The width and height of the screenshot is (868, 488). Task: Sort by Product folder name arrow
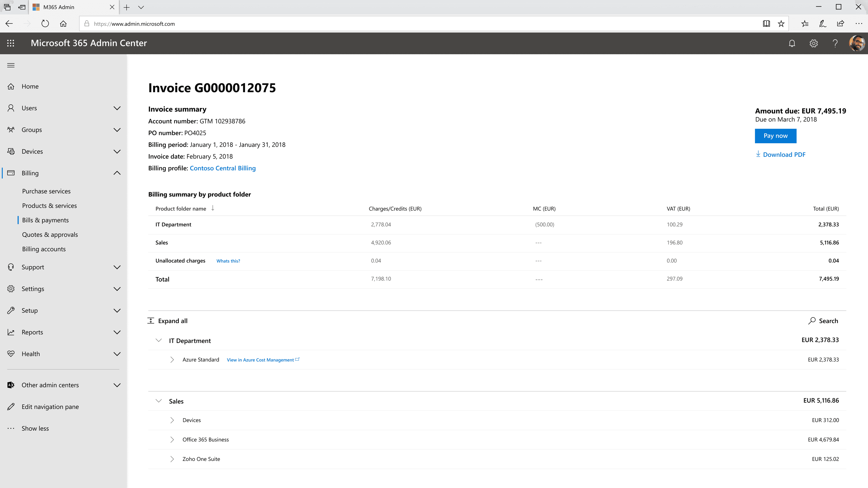(213, 208)
